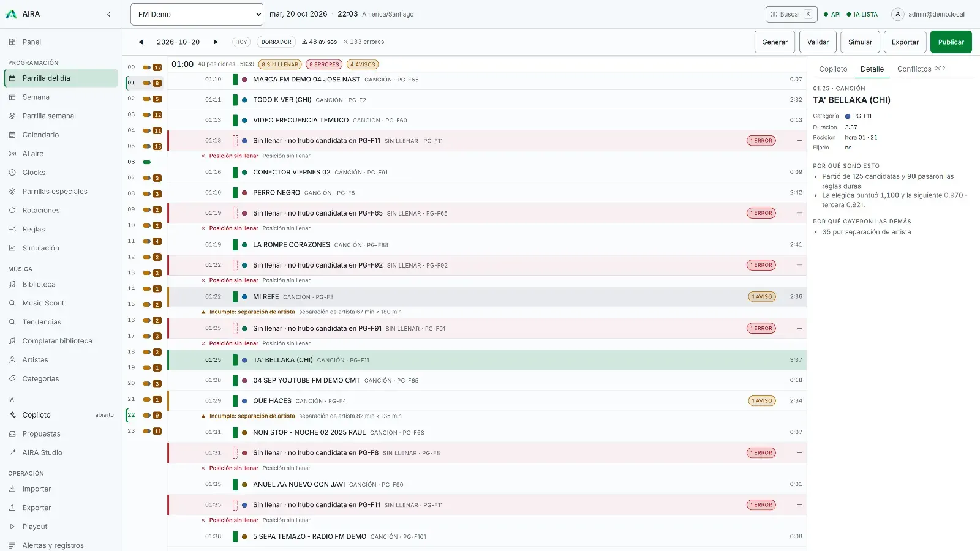Click the Generar button
This screenshot has height=551, width=980.
[775, 42]
